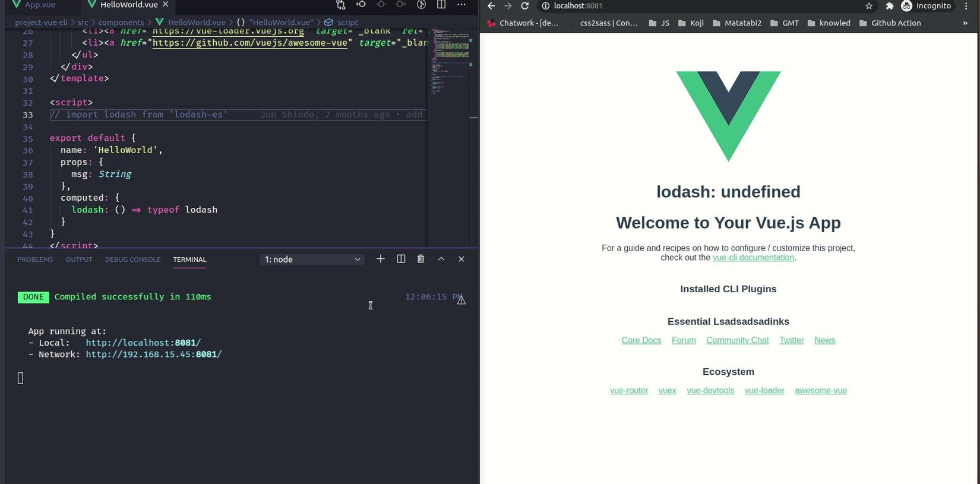Split the terminal pane
Viewport: 980px width, 484px height.
coord(401,259)
